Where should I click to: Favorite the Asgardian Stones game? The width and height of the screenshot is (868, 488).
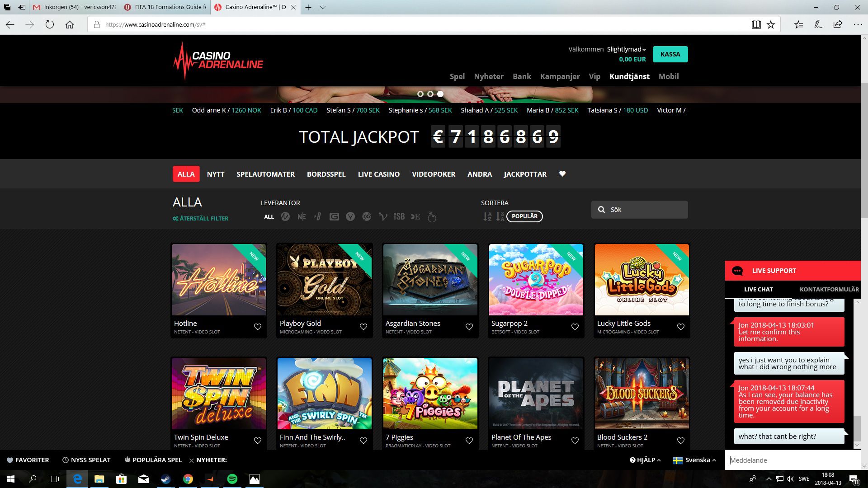(469, 327)
